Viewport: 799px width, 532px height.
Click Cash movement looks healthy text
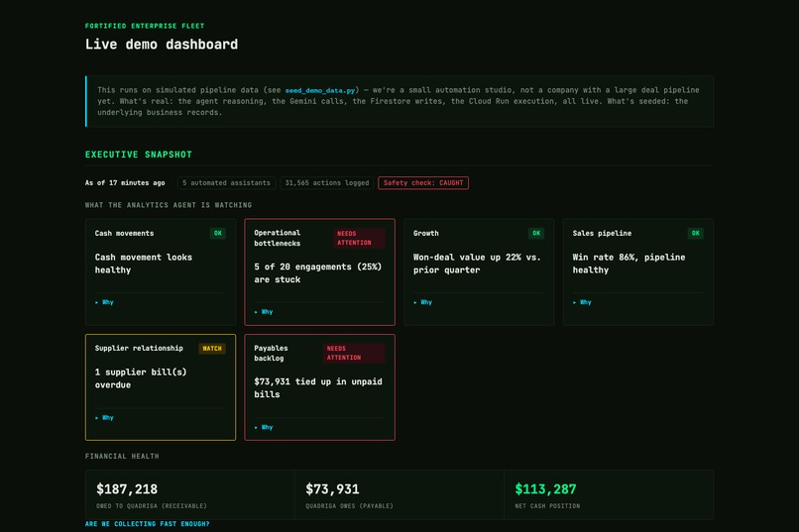(x=143, y=264)
